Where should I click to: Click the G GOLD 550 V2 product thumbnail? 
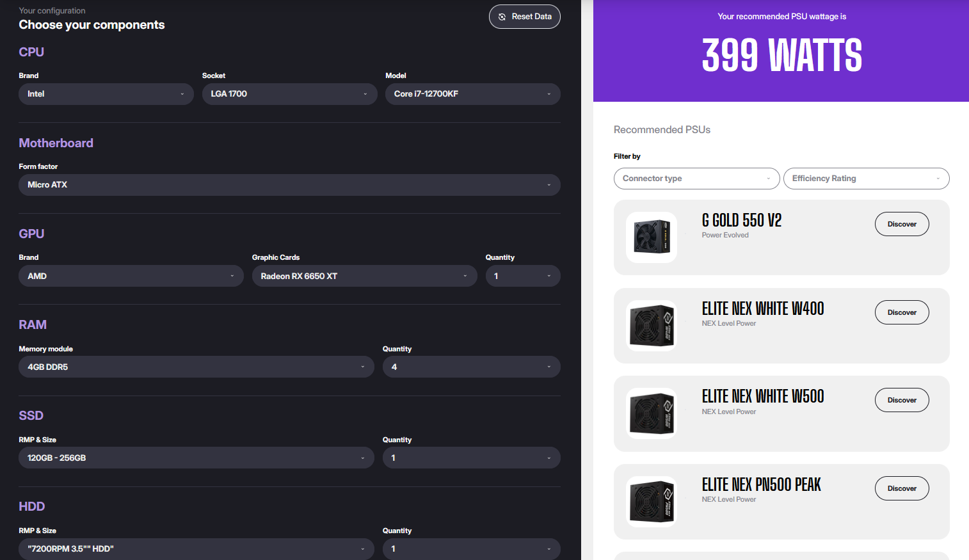652,237
